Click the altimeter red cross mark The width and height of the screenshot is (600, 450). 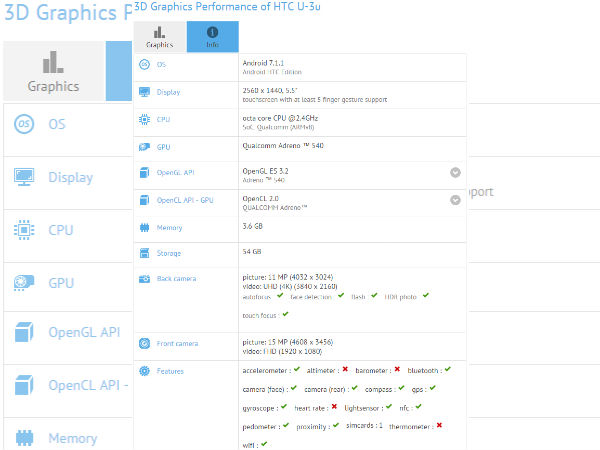point(345,369)
